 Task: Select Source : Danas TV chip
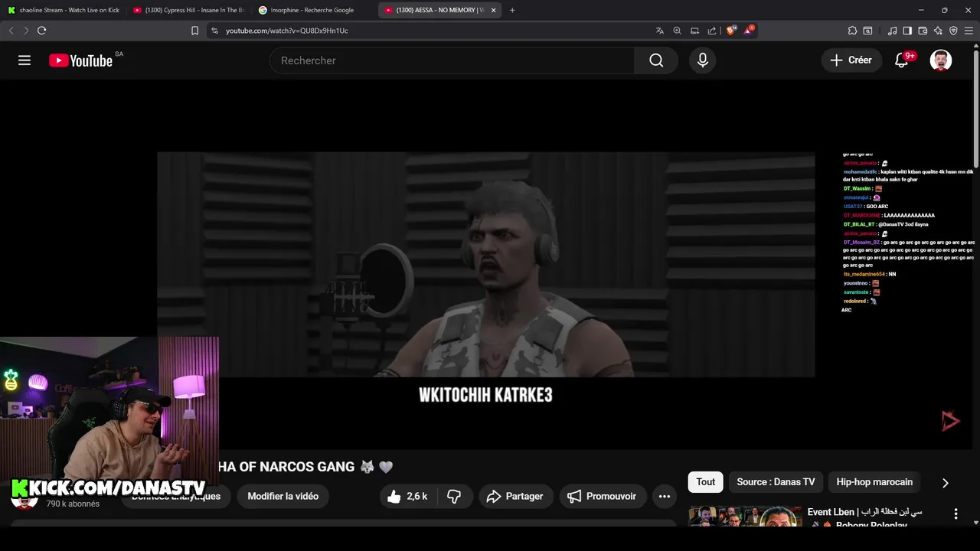tap(776, 482)
